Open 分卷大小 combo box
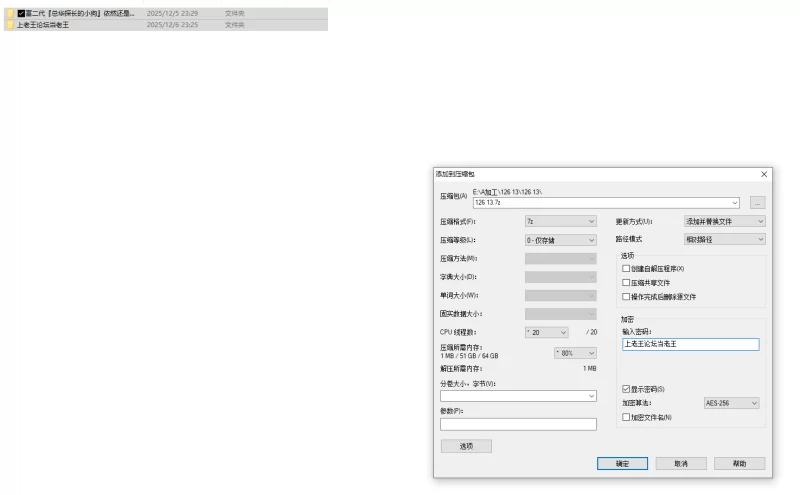Viewport: 800px width, 495px height. pyautogui.click(x=518, y=396)
